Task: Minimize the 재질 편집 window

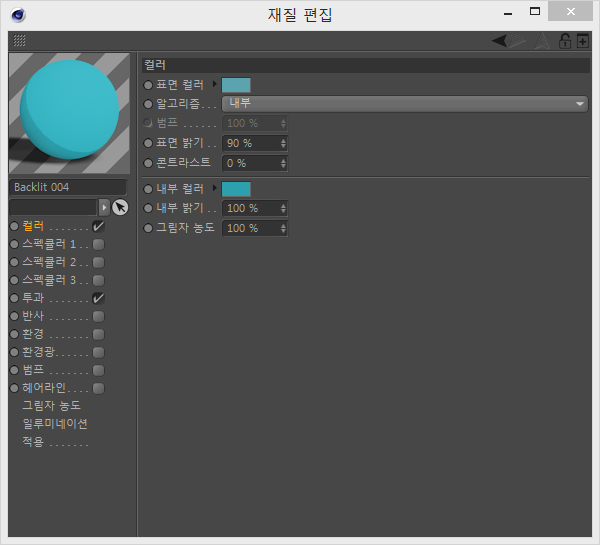Action: click(x=508, y=13)
